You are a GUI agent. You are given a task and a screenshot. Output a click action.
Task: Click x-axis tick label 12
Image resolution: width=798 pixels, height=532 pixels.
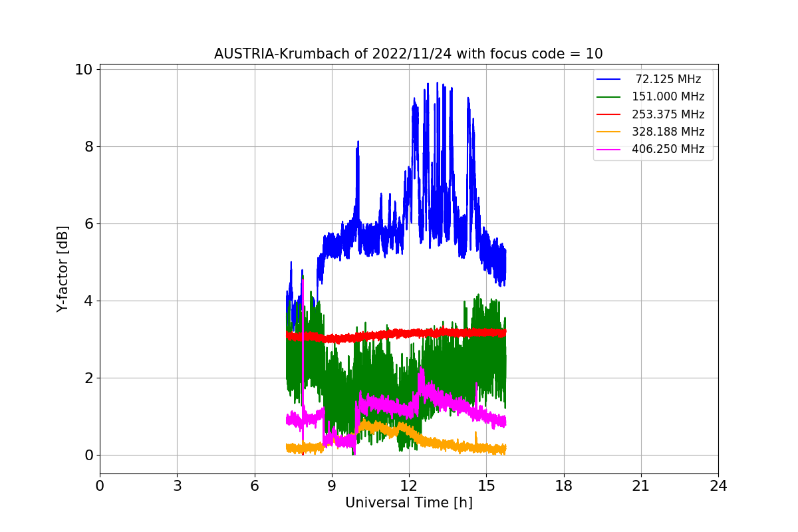409,486
